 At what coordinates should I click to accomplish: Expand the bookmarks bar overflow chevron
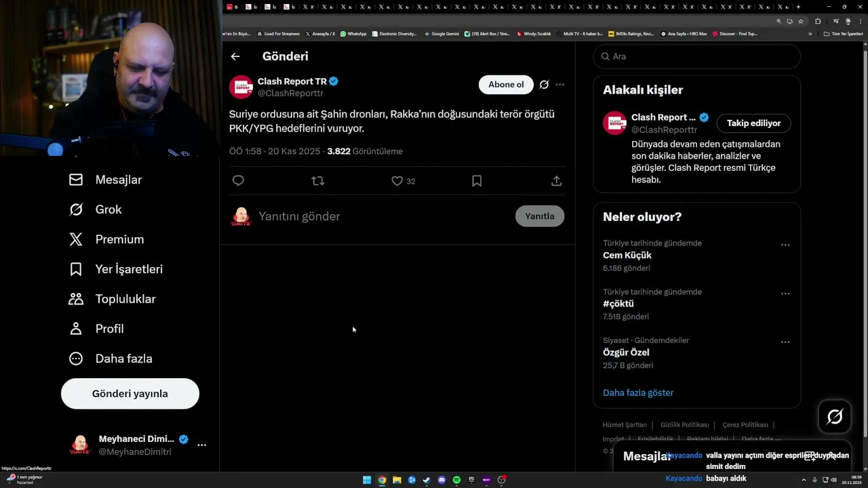pos(810,34)
